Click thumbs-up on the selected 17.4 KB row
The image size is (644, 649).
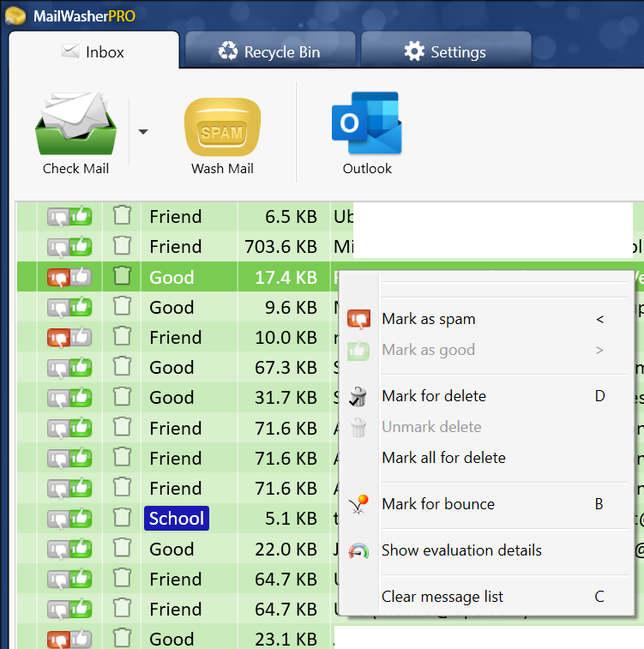coord(81,276)
